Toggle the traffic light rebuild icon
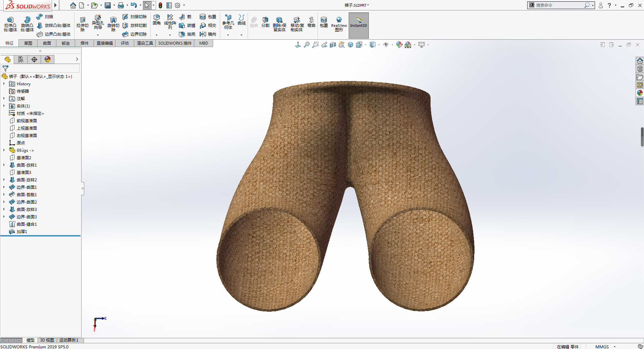The image size is (644, 349). pyautogui.click(x=160, y=5)
